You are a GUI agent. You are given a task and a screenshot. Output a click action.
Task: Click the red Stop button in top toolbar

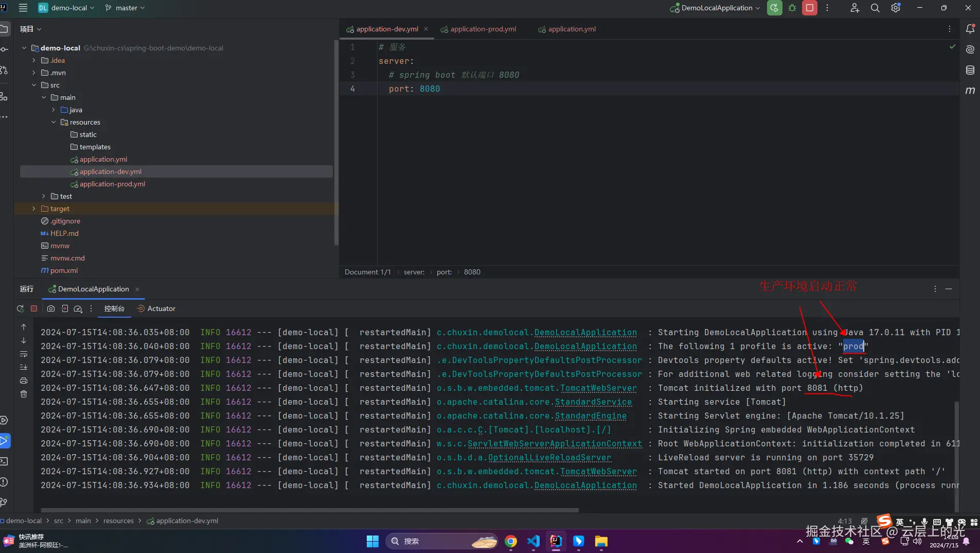click(x=809, y=8)
